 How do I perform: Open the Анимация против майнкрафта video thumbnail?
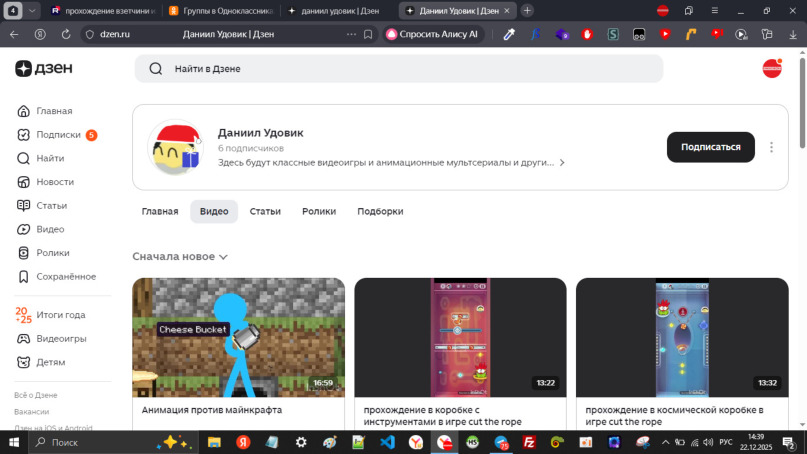pos(238,337)
